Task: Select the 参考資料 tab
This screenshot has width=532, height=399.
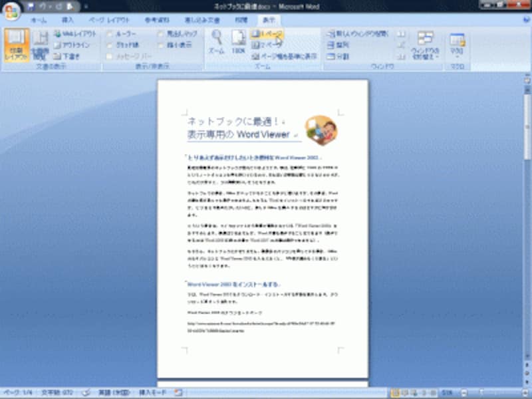Action: pyautogui.click(x=157, y=20)
